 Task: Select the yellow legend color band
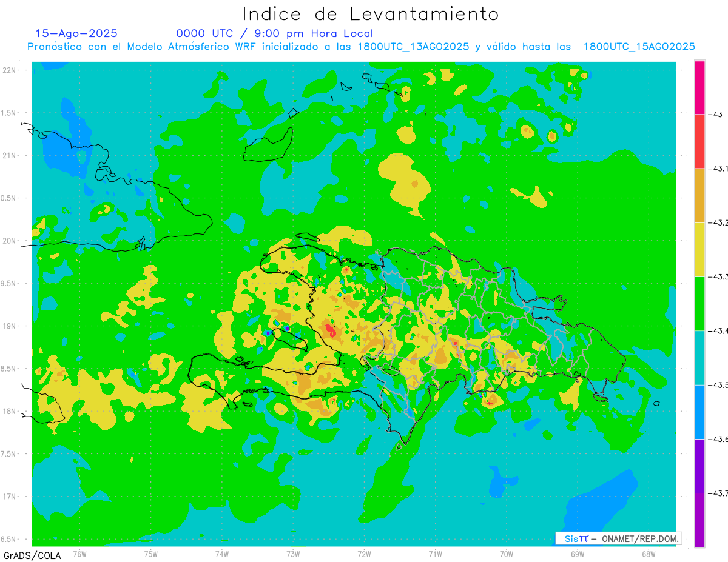(x=699, y=249)
